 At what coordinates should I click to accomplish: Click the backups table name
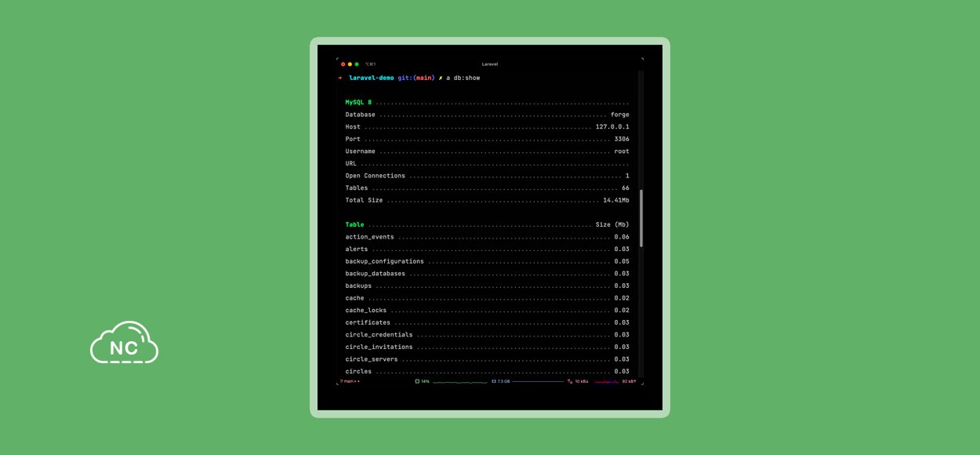click(x=358, y=286)
